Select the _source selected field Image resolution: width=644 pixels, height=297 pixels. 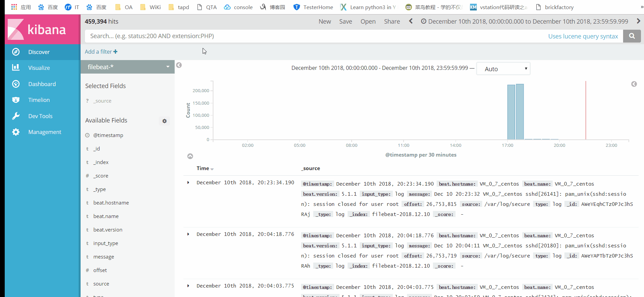pyautogui.click(x=103, y=101)
